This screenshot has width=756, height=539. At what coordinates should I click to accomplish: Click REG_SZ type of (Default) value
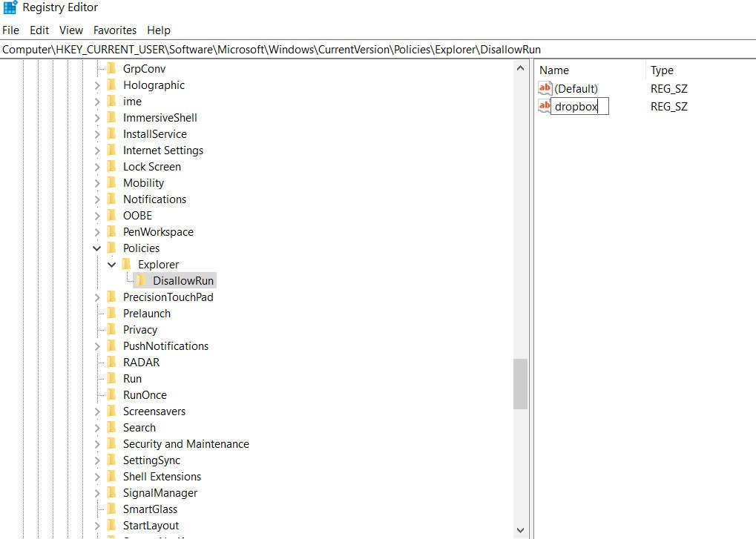coord(668,89)
